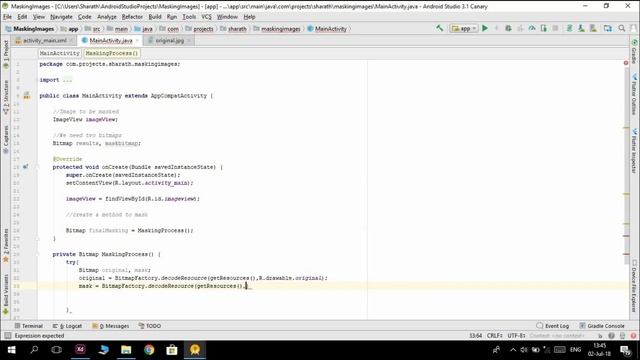Open the Refactor menu

132,17
